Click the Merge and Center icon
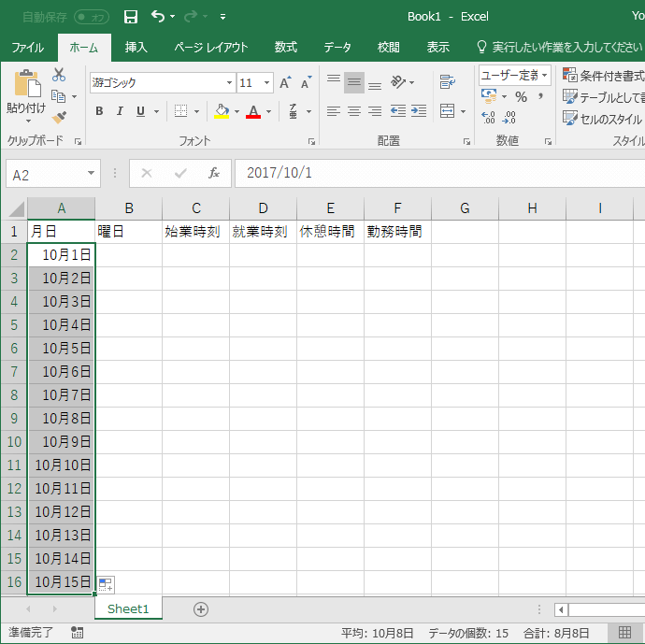The width and height of the screenshot is (645, 644). coord(447,111)
